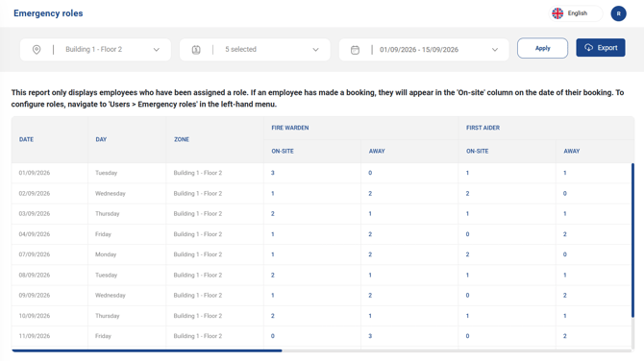Select the 09/09/2026 date cell
Viewport: 644px width, 361px height.
pyautogui.click(x=35, y=296)
